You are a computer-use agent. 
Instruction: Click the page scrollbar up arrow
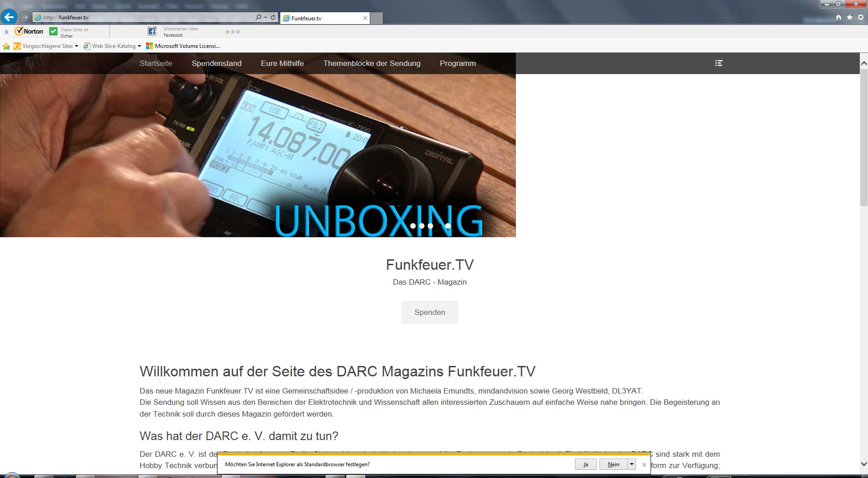coord(863,64)
